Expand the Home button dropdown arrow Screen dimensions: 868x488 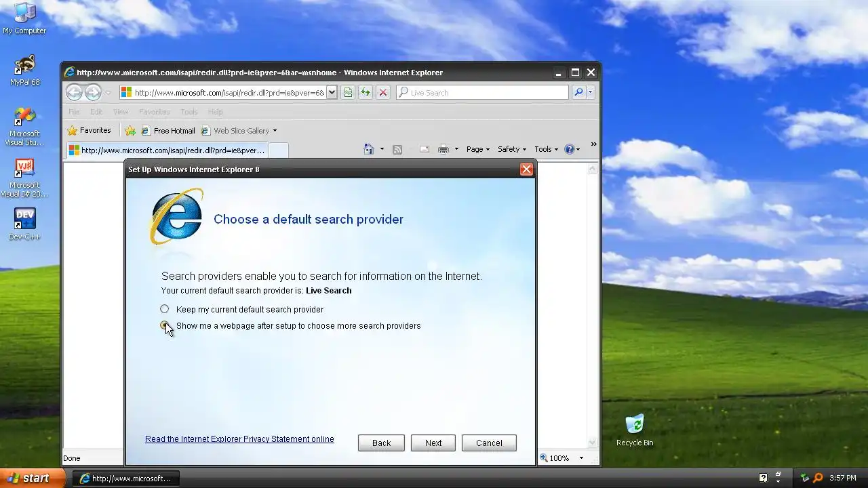382,149
